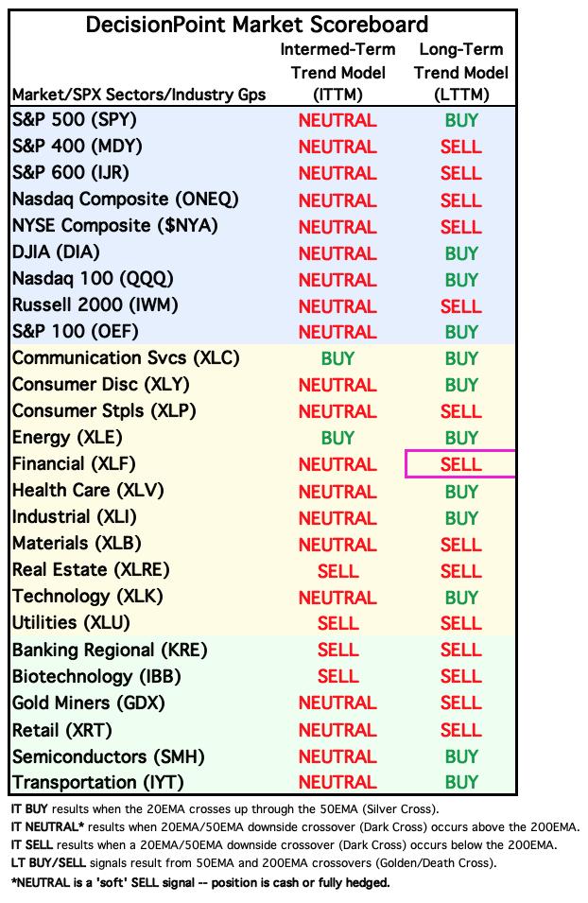This screenshot has height=903, width=588.
Task: Click the DecisionPoint Market Scoreboard title
Action: pos(257,25)
